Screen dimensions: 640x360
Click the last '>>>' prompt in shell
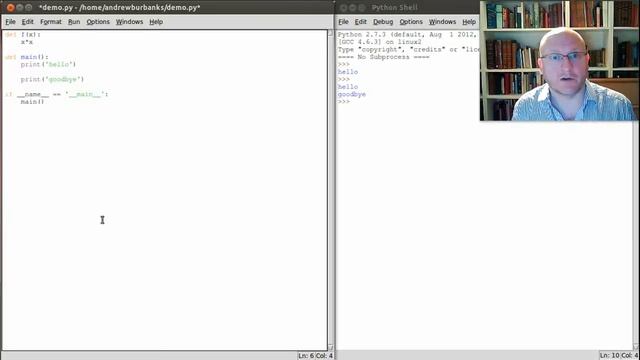344,102
